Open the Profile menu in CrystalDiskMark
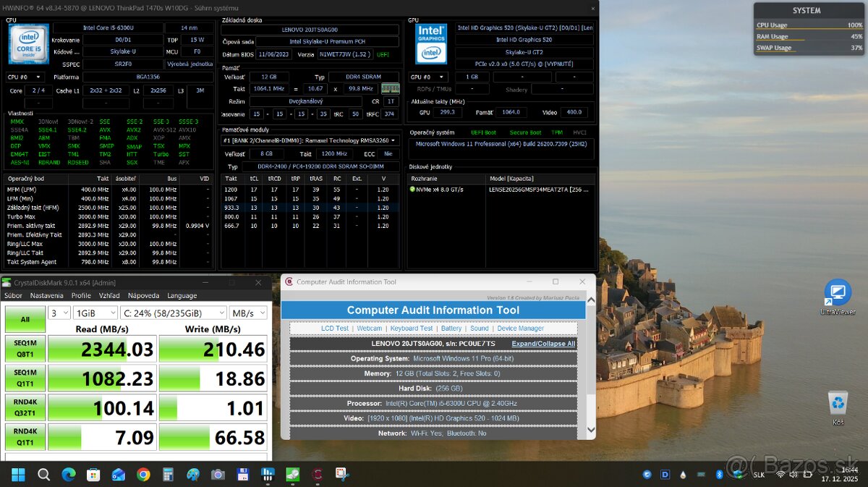 (x=81, y=295)
